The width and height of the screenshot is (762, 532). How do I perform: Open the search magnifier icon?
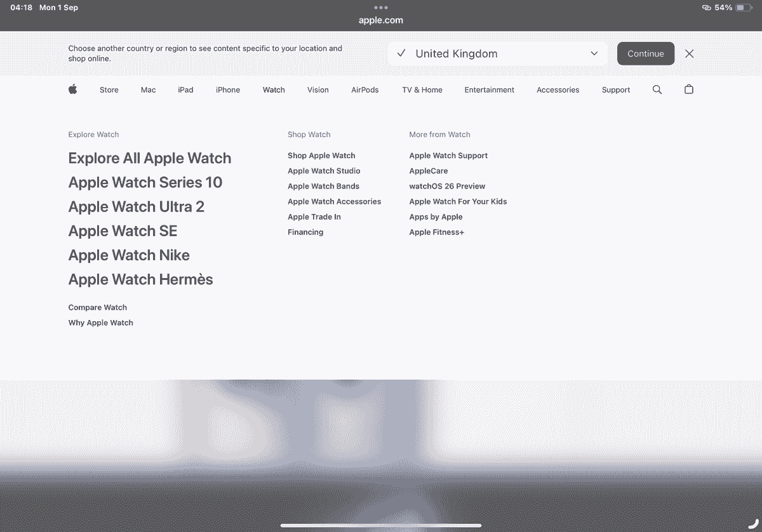click(x=657, y=90)
